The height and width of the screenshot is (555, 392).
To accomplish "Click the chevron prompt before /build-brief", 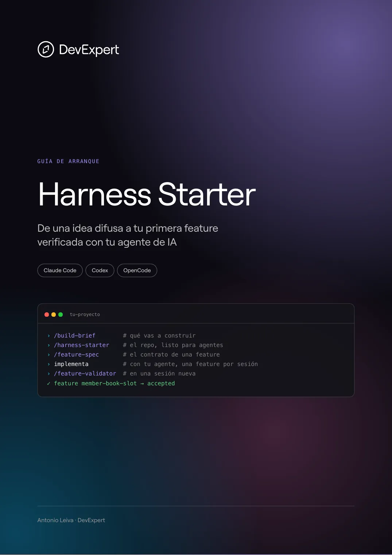I will (48, 336).
